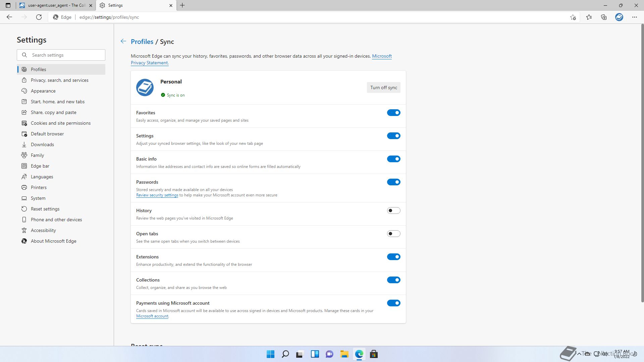Open Family settings section
This screenshot has height=362, width=644.
pos(61,155)
